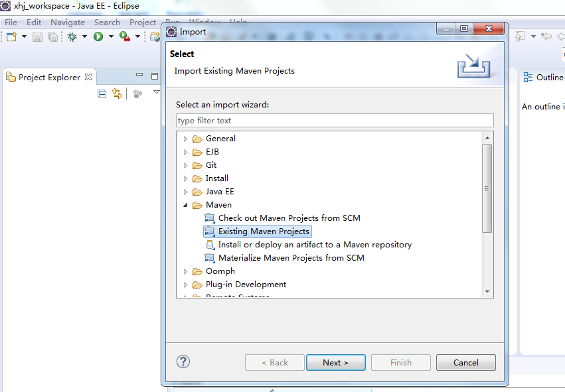Open the Run dropdown arrow
565x392 pixels.
[x=111, y=36]
